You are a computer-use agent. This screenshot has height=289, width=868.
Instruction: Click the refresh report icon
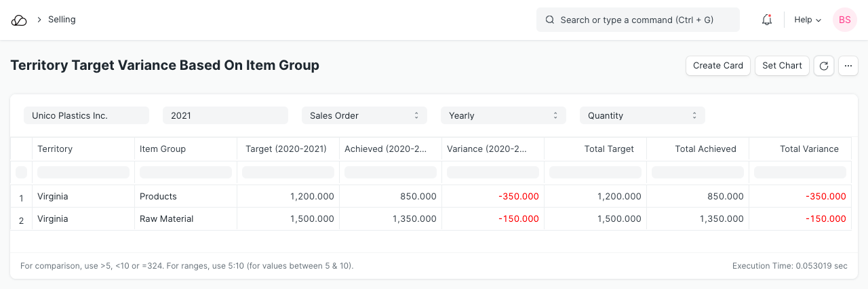pyautogui.click(x=823, y=66)
